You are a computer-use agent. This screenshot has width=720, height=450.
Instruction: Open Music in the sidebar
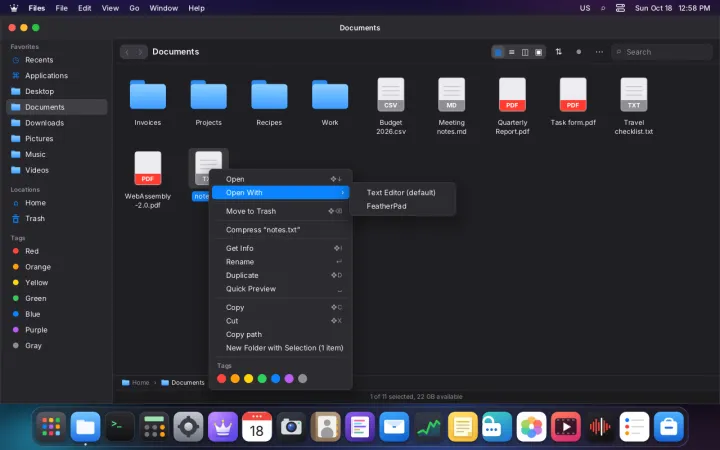pos(57,154)
